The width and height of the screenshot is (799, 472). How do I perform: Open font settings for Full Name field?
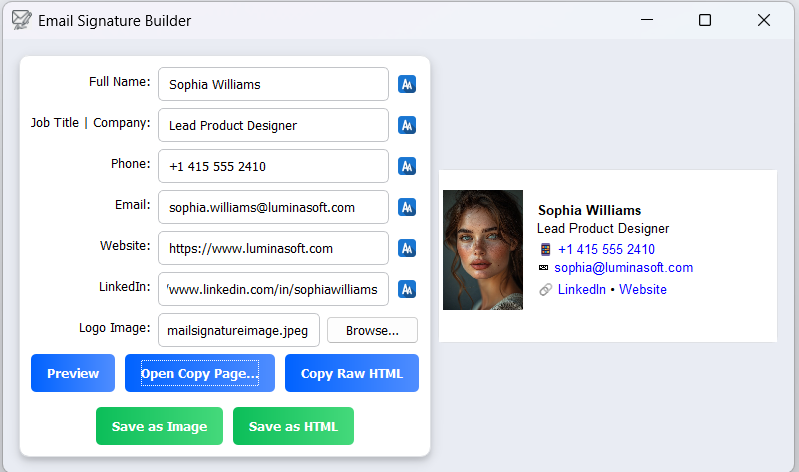click(x=407, y=84)
